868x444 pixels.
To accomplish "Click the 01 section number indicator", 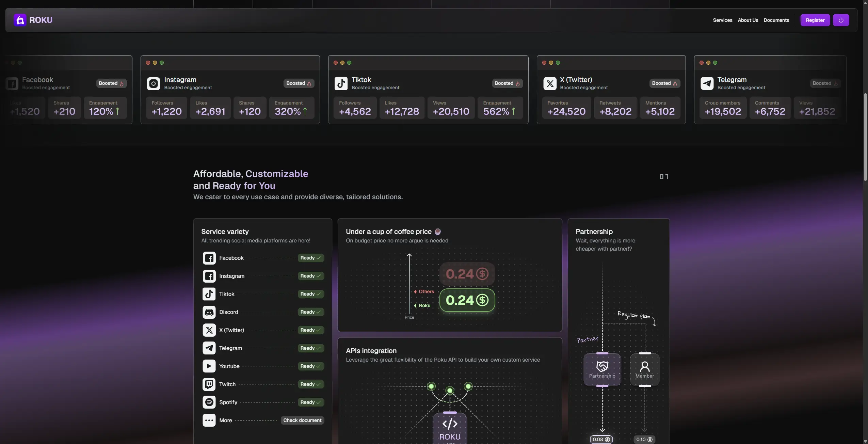I will (664, 177).
